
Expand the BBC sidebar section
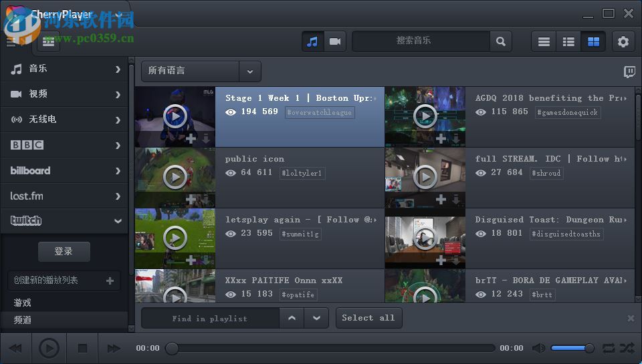click(64, 145)
